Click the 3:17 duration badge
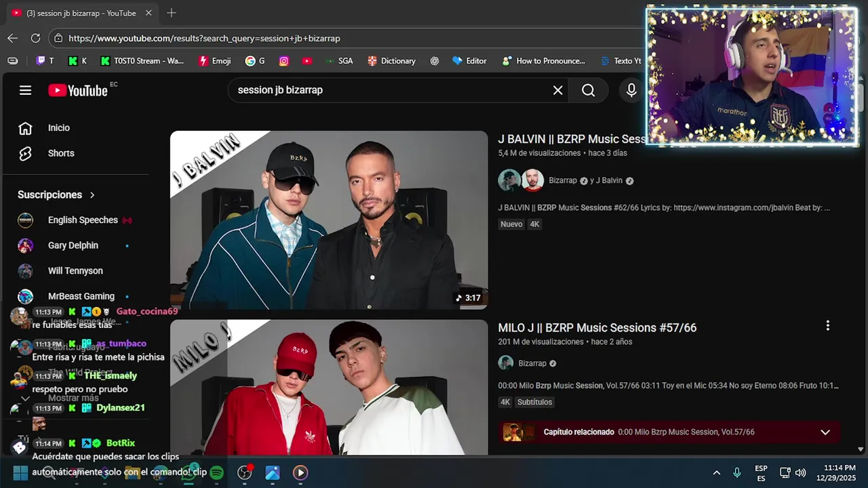The width and height of the screenshot is (868, 488). pos(468,298)
